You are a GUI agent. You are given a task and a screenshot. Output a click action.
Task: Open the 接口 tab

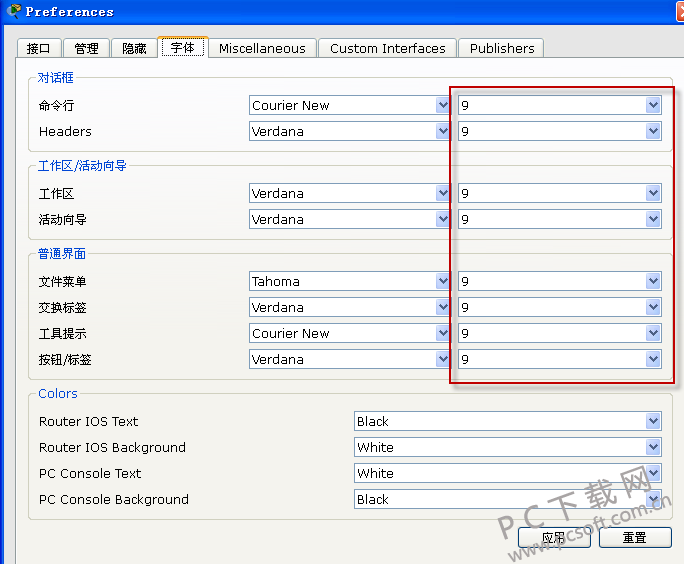pyautogui.click(x=38, y=48)
